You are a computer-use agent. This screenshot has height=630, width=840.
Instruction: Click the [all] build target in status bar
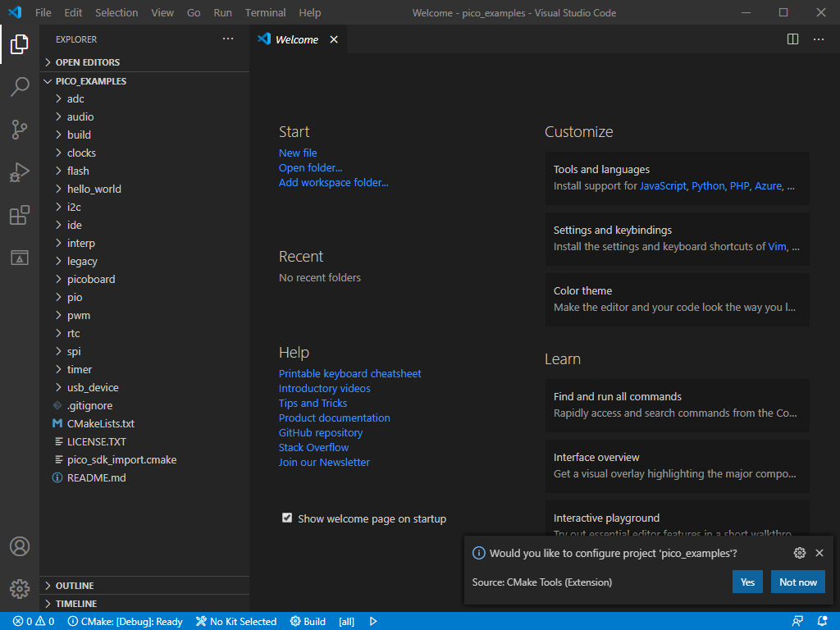(x=347, y=622)
